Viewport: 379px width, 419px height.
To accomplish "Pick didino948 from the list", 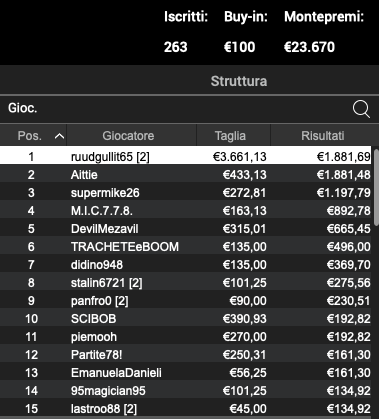I will click(185, 264).
